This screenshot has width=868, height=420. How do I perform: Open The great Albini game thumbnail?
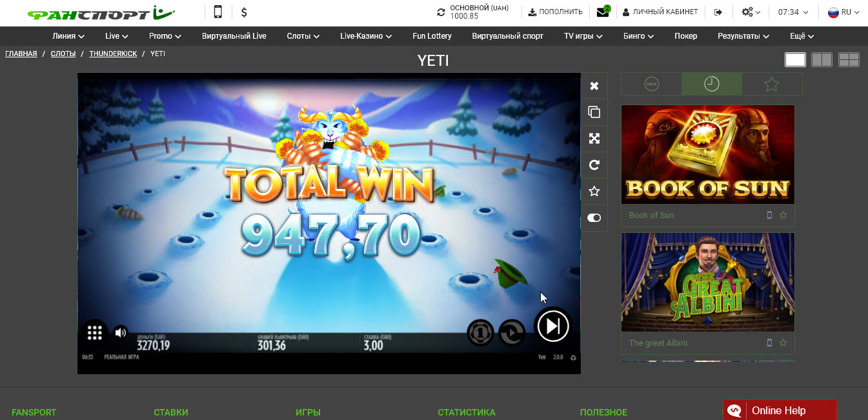(x=708, y=283)
